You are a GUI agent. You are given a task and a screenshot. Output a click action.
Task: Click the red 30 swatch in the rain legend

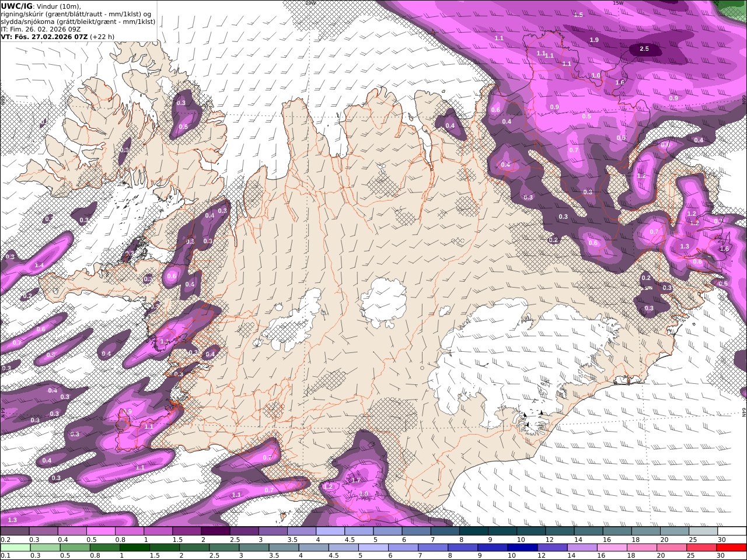coord(732,548)
